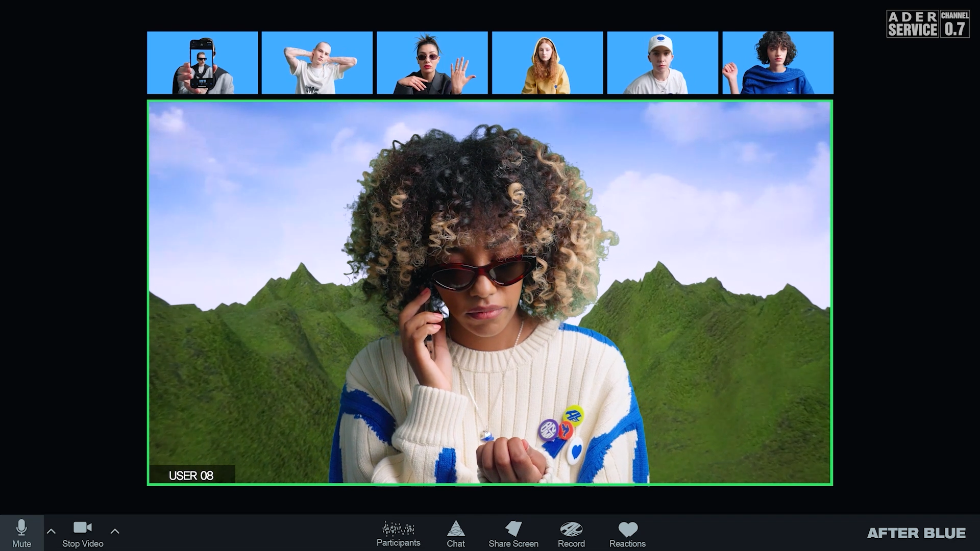Start recording with the Record button
980x551 pixels.
571,534
